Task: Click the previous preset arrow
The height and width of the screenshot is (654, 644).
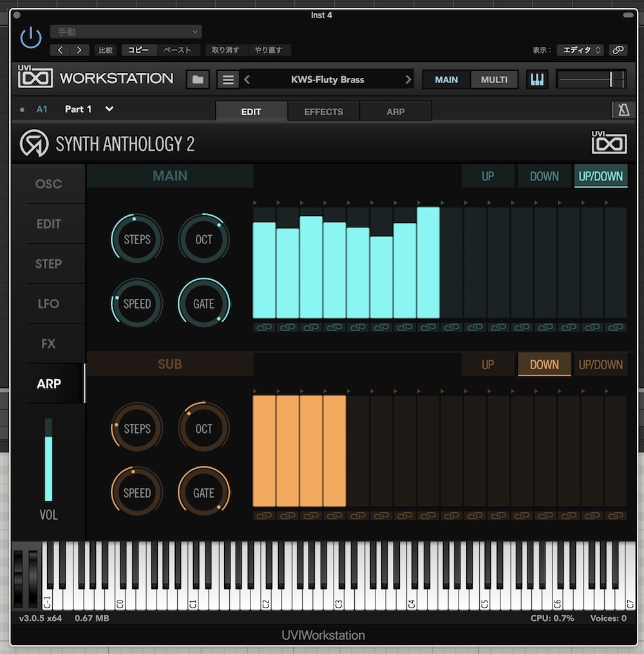Action: 247,79
